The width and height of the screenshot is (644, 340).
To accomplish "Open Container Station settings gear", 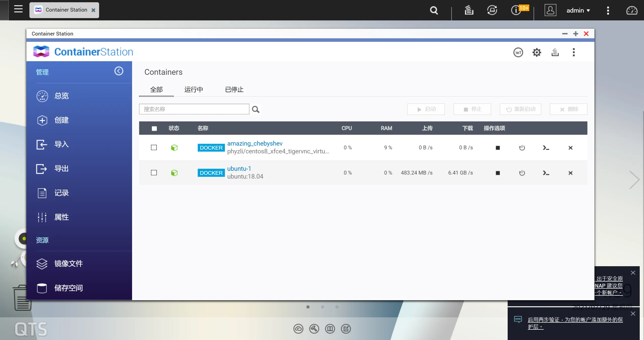I will pos(537,52).
